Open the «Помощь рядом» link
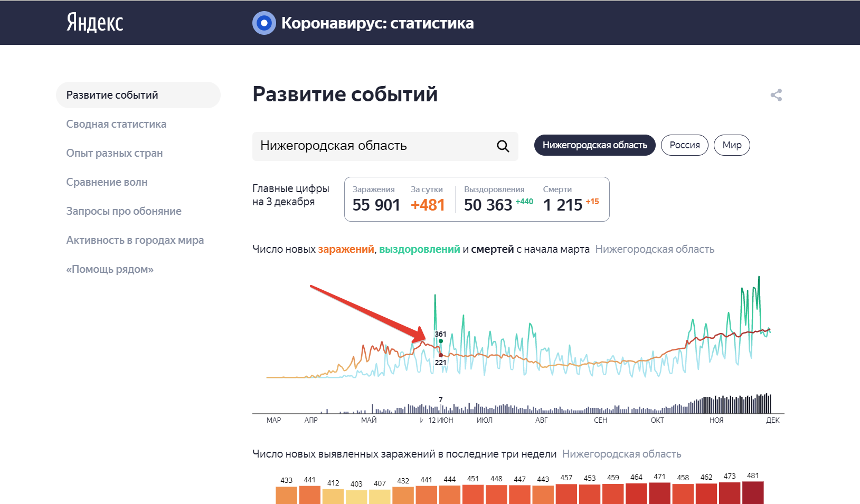This screenshot has width=860, height=504. click(x=110, y=269)
